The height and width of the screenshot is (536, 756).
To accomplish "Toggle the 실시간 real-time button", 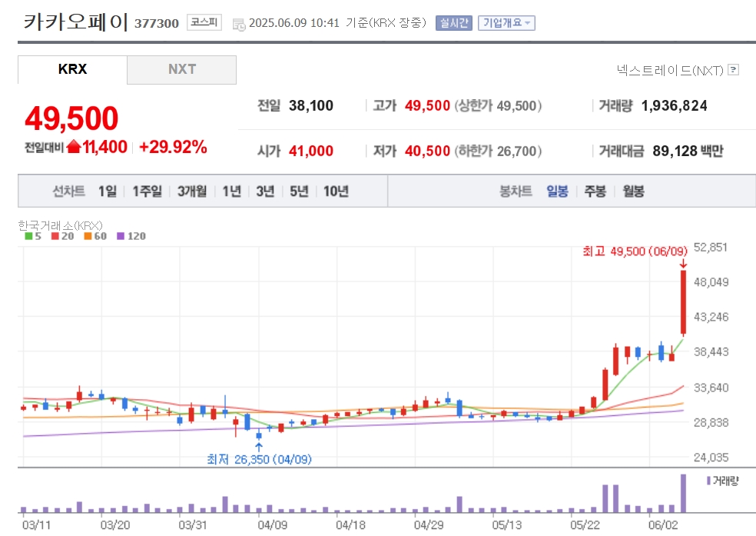I will click(x=454, y=22).
